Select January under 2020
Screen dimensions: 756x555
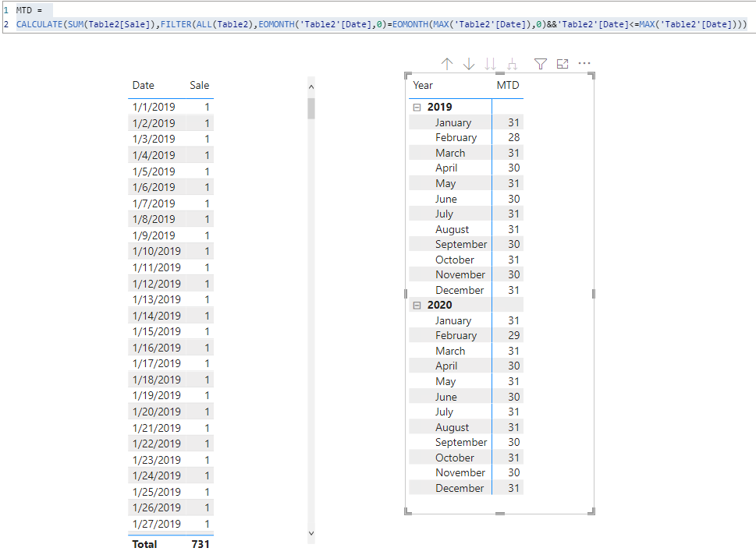tap(453, 320)
